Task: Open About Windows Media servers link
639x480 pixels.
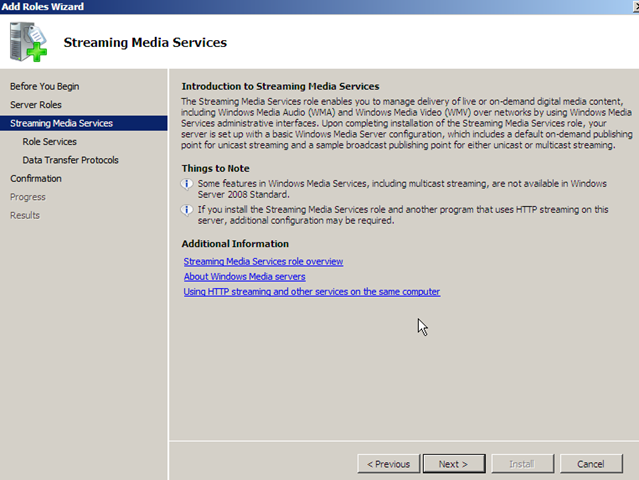Action: click(244, 277)
